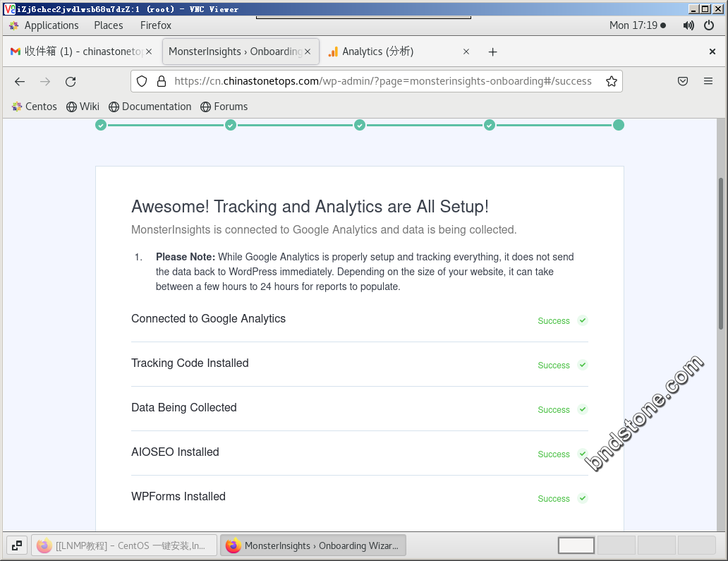Click the second onboarding progress step circle
Viewport: 728px width, 561px height.
pos(230,125)
